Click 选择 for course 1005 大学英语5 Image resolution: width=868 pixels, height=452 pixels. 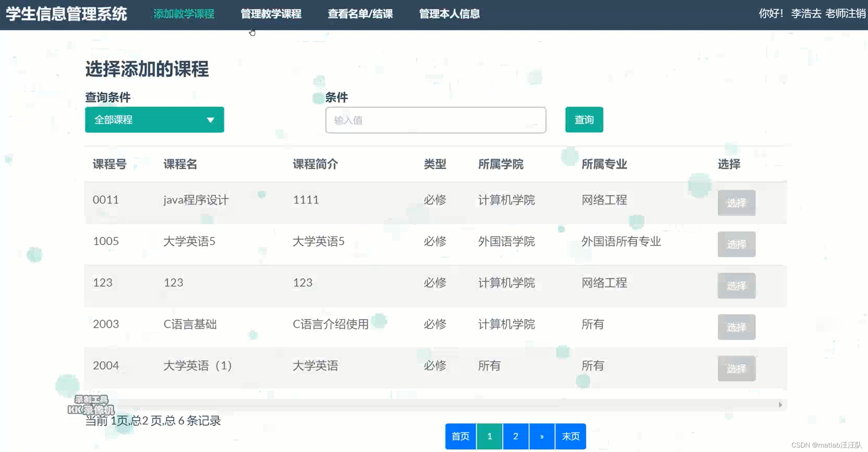(736, 244)
